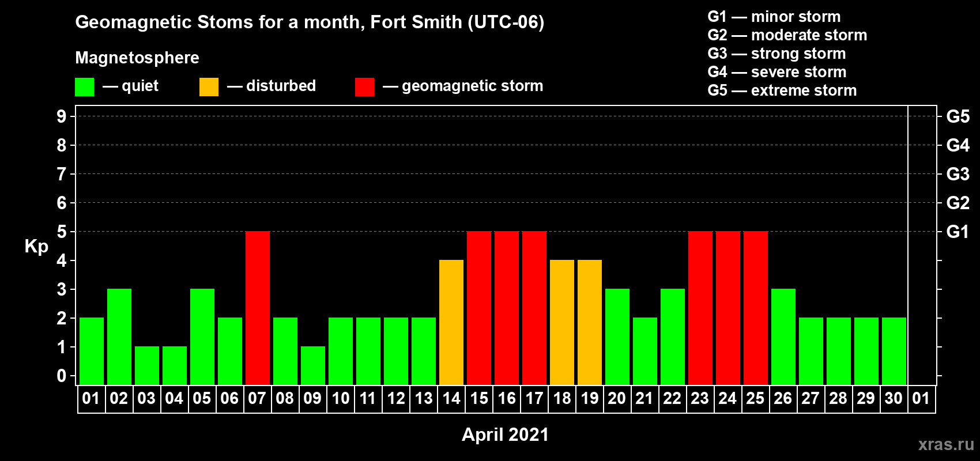Image resolution: width=980 pixels, height=461 pixels.
Task: Click the date label '21' on the axis
Action: 645,399
